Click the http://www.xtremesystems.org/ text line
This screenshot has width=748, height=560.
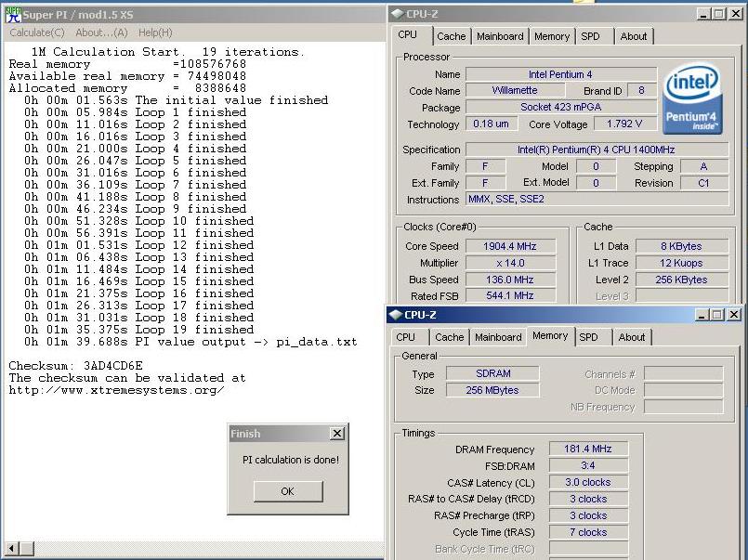coord(116,390)
